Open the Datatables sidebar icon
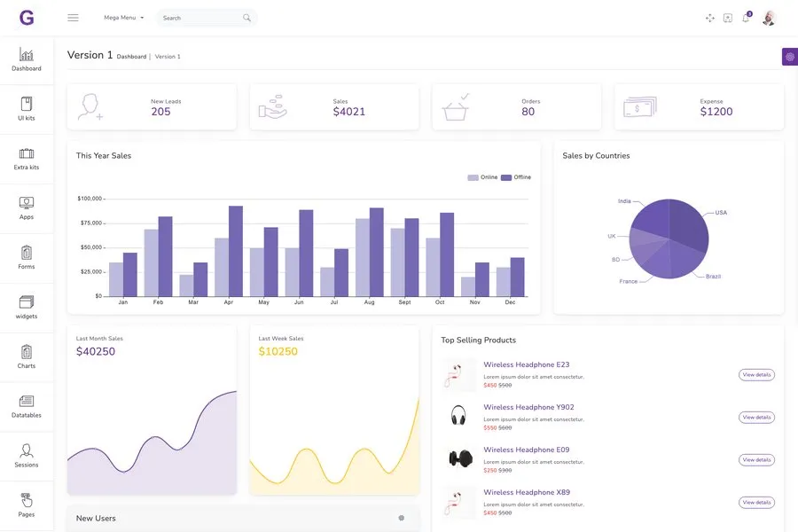This screenshot has width=798, height=532. (27, 402)
